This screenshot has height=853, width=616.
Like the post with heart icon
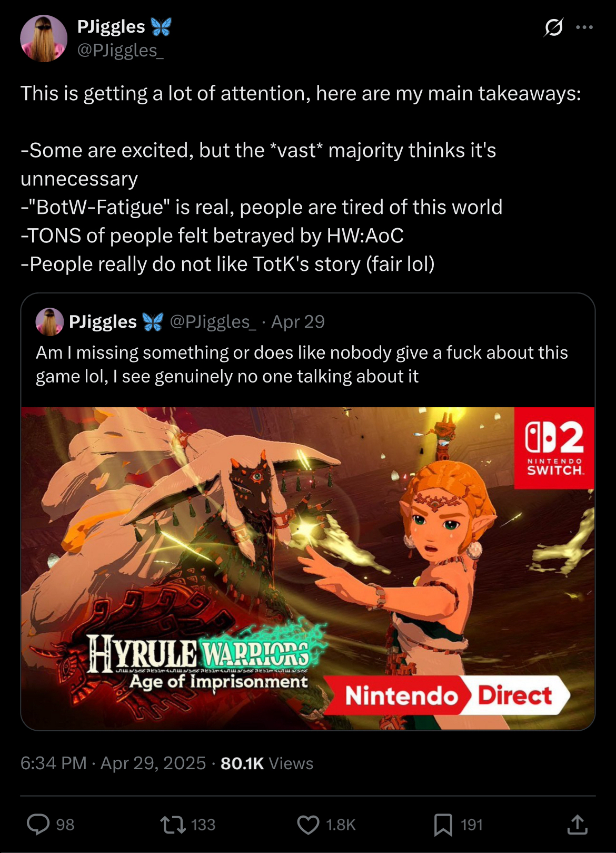(x=308, y=825)
